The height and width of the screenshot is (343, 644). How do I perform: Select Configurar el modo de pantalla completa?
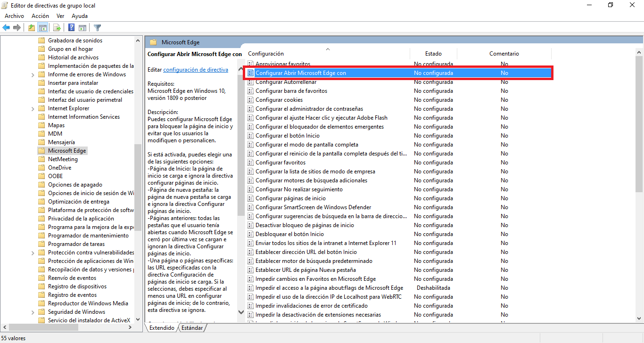coord(307,145)
